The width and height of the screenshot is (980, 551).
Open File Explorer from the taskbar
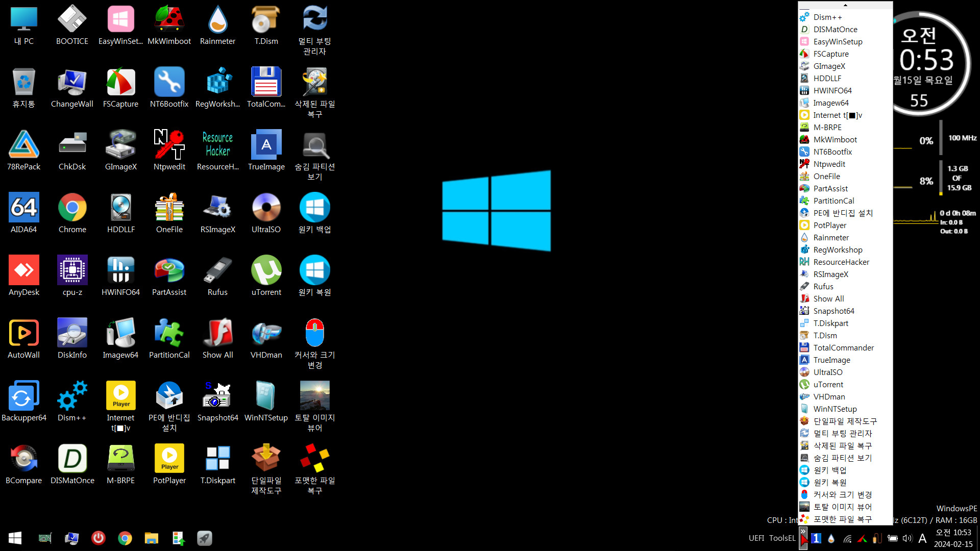pyautogui.click(x=151, y=538)
